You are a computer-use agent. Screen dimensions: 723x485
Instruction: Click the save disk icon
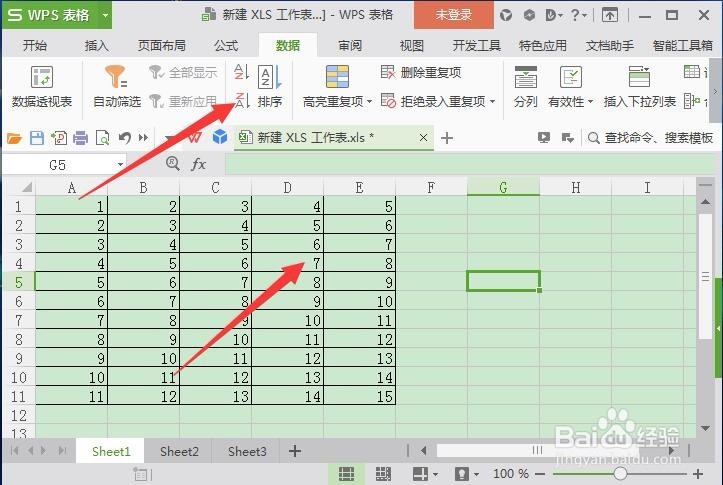click(37, 138)
